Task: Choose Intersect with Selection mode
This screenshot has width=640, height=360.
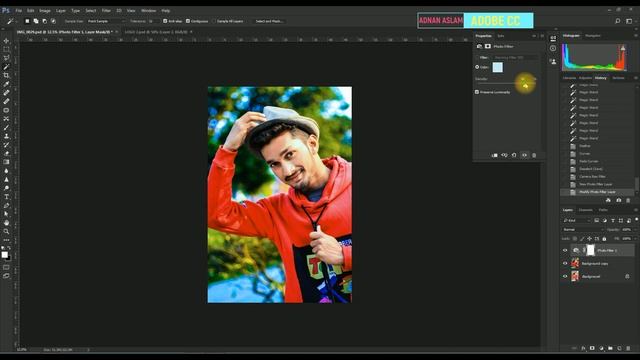Action: pos(53,21)
